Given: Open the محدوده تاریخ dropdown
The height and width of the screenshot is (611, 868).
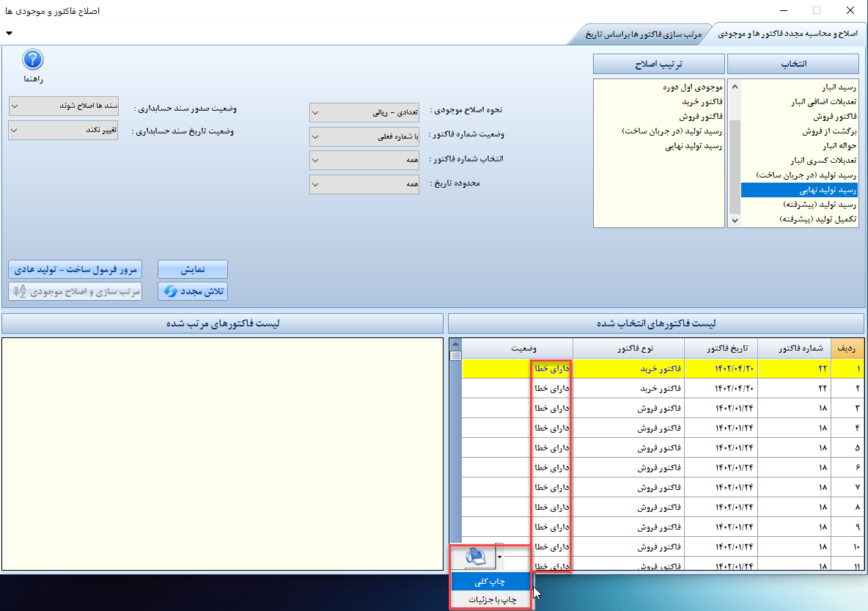Looking at the screenshot, I should 364,184.
